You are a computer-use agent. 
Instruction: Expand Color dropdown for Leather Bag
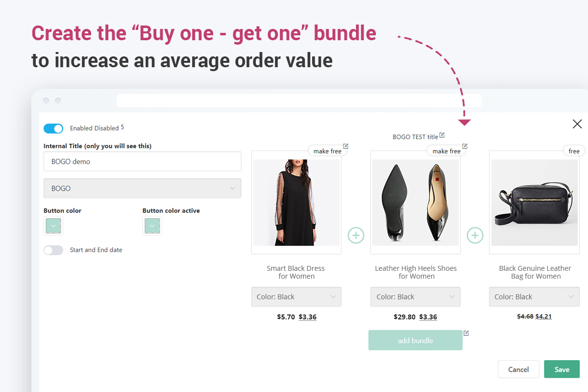coord(534,297)
